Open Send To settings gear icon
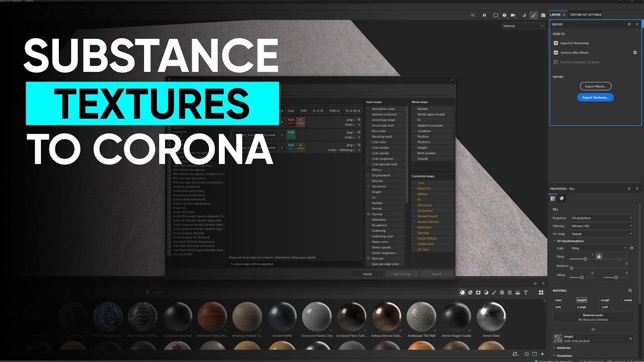This screenshot has width=644, height=362. (x=635, y=52)
